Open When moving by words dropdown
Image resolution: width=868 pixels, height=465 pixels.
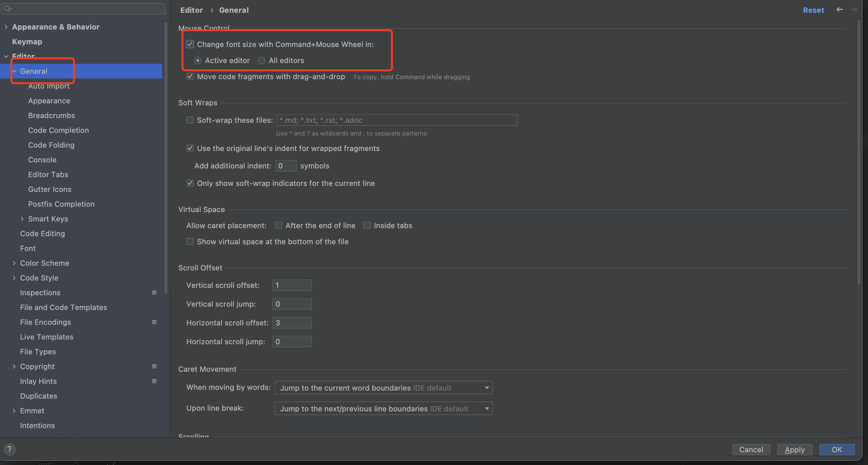[383, 388]
